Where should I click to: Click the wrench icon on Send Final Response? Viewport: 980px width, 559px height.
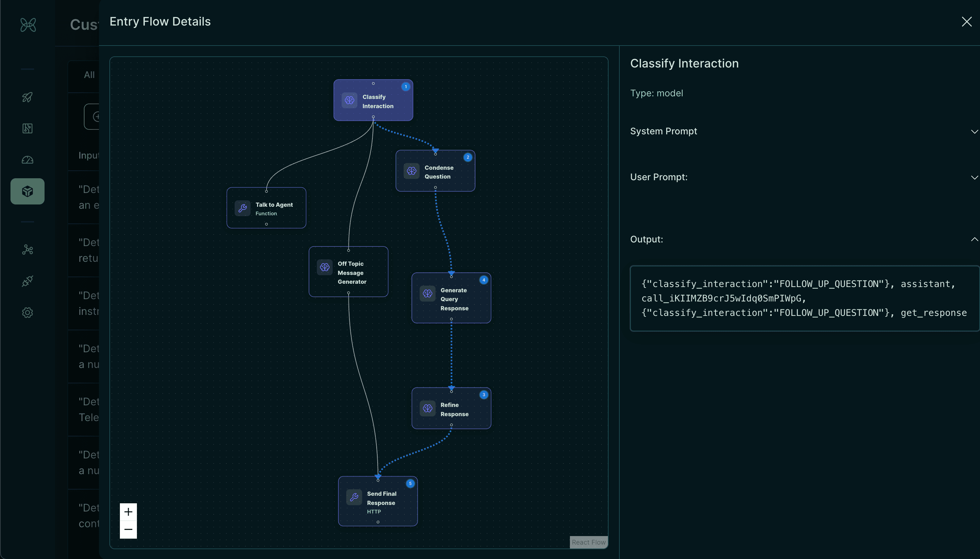[x=354, y=497]
